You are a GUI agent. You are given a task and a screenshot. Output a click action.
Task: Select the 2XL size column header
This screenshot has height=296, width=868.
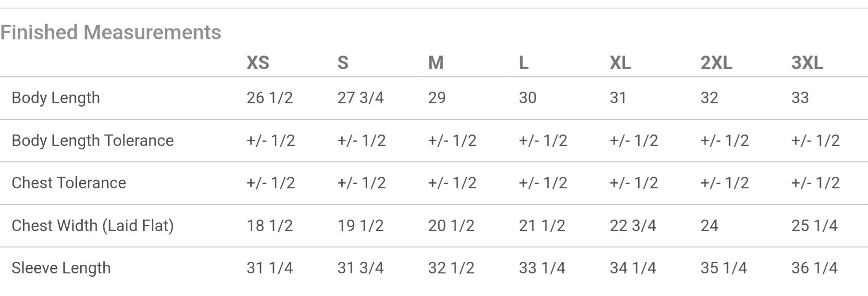tap(716, 62)
